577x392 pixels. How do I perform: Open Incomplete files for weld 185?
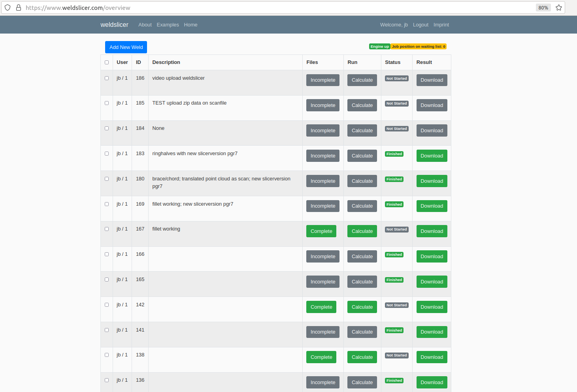pos(323,105)
